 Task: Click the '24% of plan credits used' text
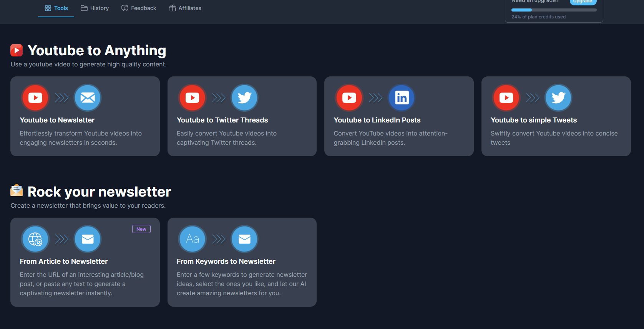tap(538, 17)
